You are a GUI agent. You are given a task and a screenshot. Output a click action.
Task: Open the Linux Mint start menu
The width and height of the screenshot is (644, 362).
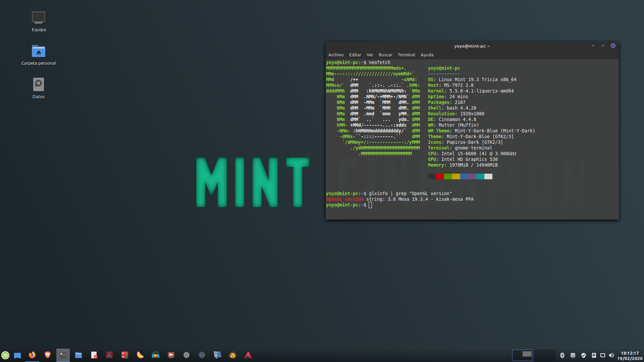pos(5,355)
